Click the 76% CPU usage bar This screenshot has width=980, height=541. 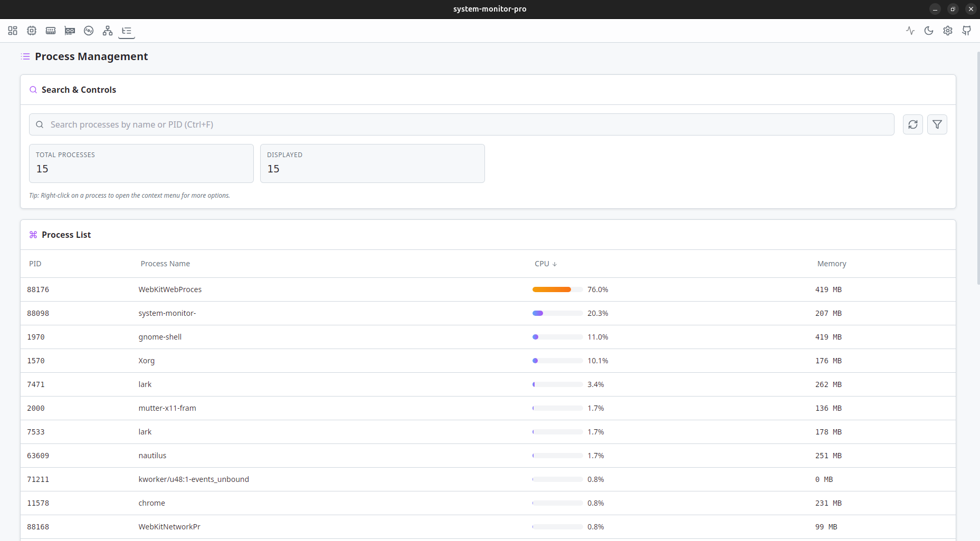coord(551,289)
